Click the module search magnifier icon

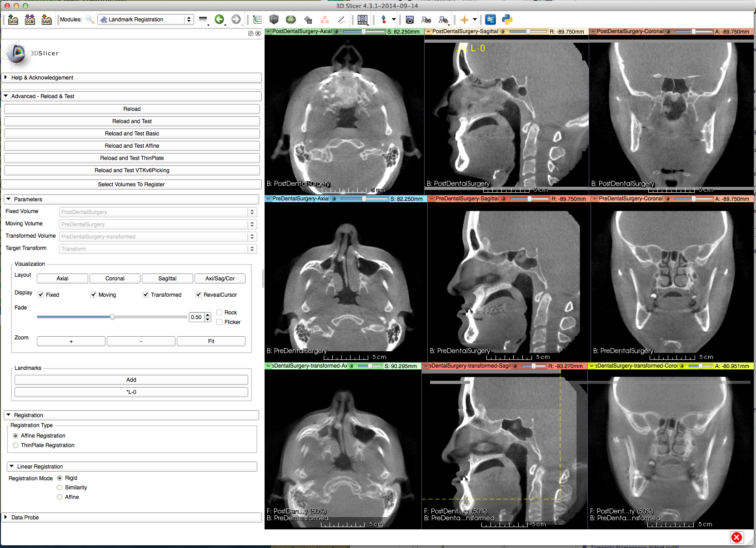[x=90, y=20]
